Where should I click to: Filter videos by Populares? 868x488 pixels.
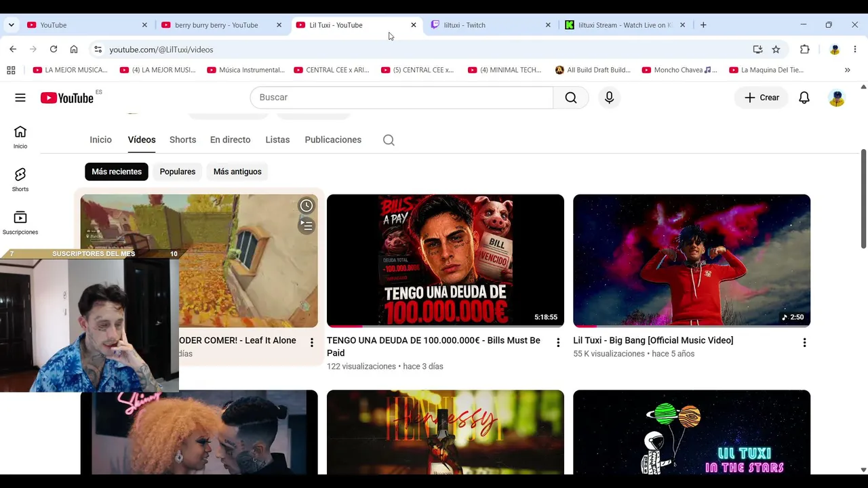[178, 171]
